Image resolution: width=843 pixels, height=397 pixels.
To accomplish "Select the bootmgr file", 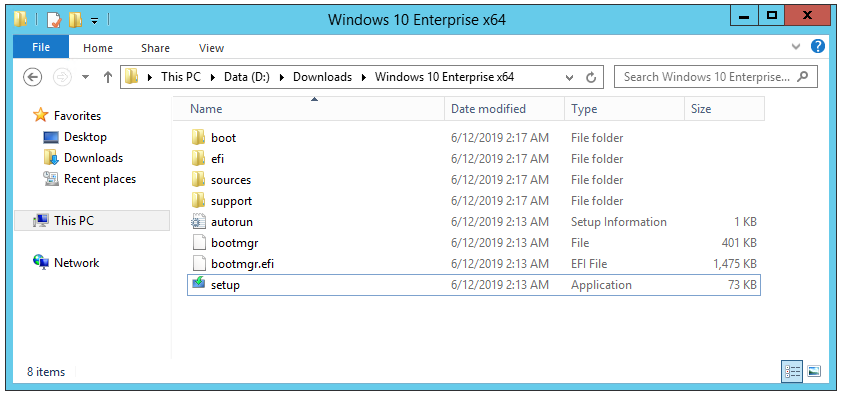I will click(474, 243).
